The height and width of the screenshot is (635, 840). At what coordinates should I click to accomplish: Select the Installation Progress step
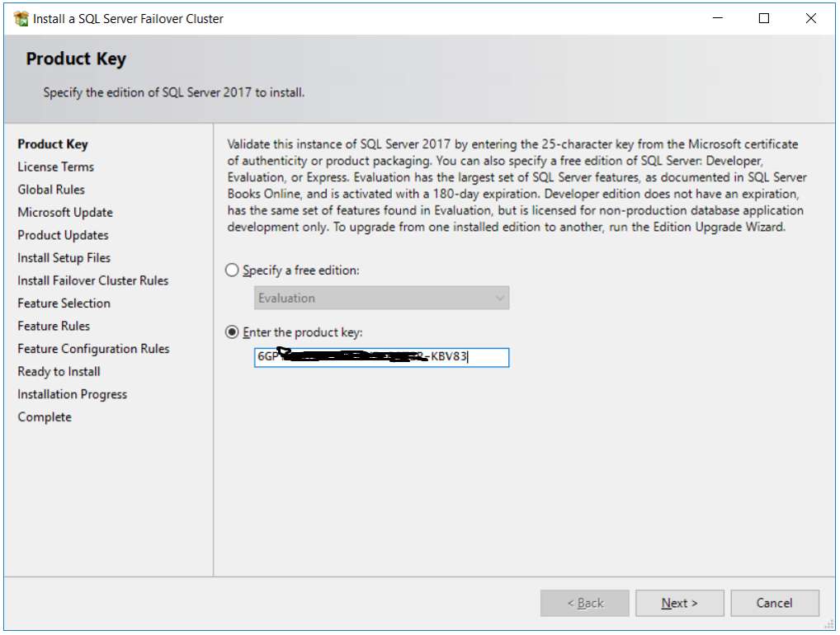coord(73,394)
